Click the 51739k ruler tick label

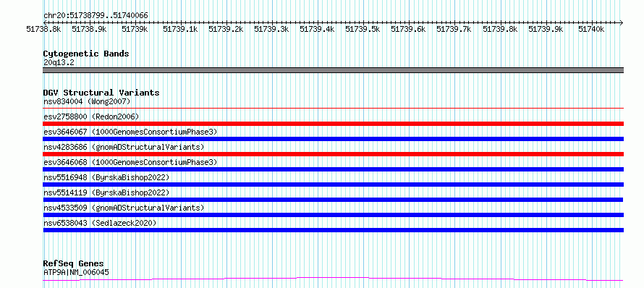(135, 29)
